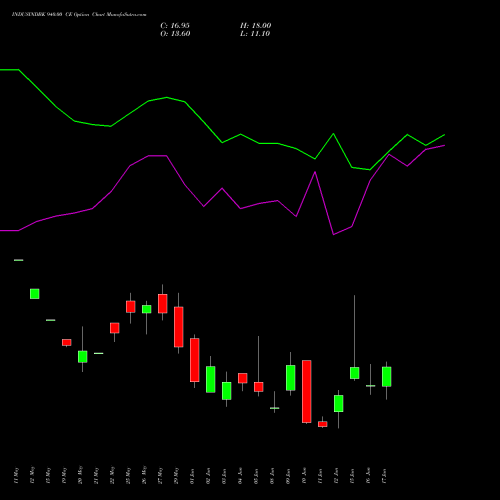This screenshot has height=500, width=500.
Task: Click the '22 May' date axis label
Action: [x=112, y=475]
